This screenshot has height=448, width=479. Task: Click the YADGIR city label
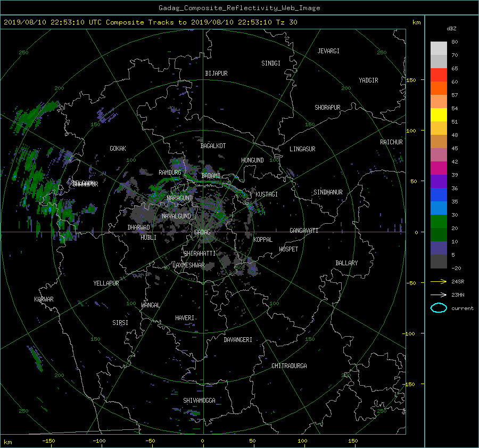pyautogui.click(x=368, y=80)
